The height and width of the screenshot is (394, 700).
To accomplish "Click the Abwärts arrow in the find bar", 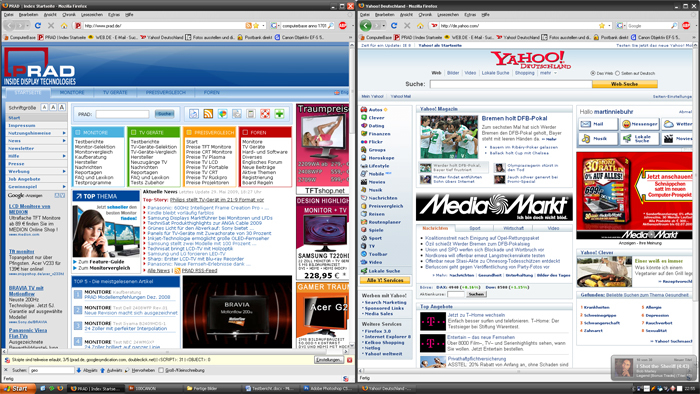I will [79, 370].
